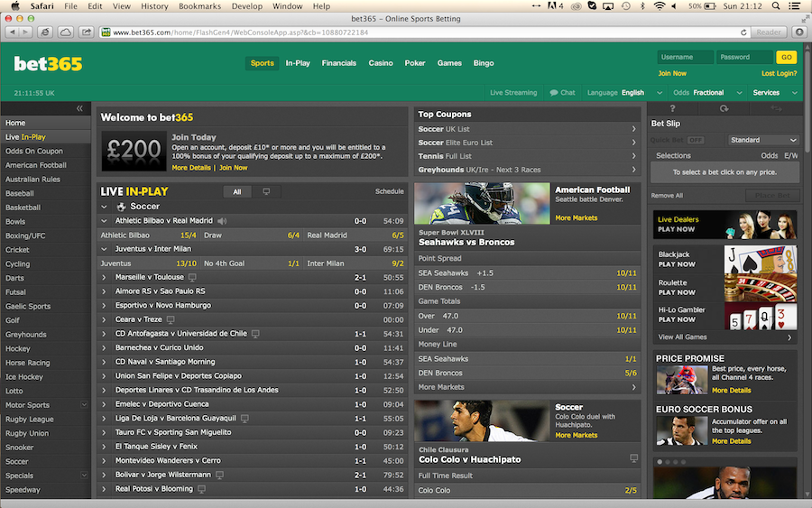The height and width of the screenshot is (508, 812).
Task: Click the Password input field
Action: coord(744,57)
